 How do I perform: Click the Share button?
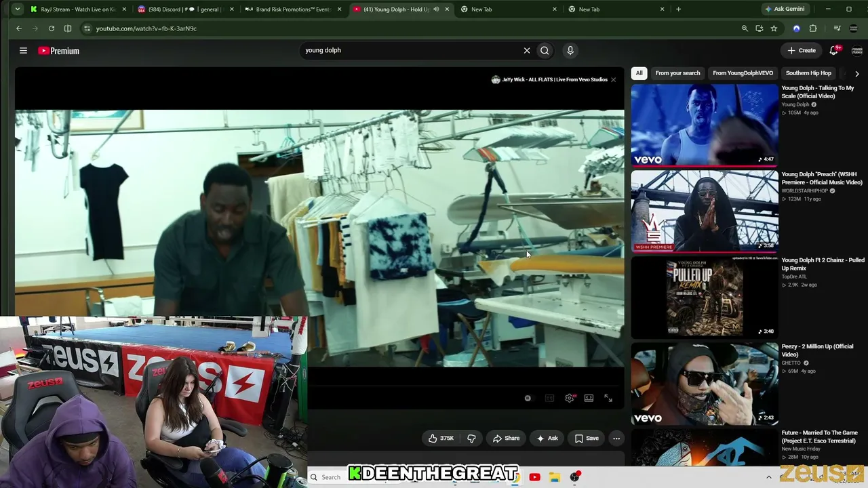pos(506,439)
